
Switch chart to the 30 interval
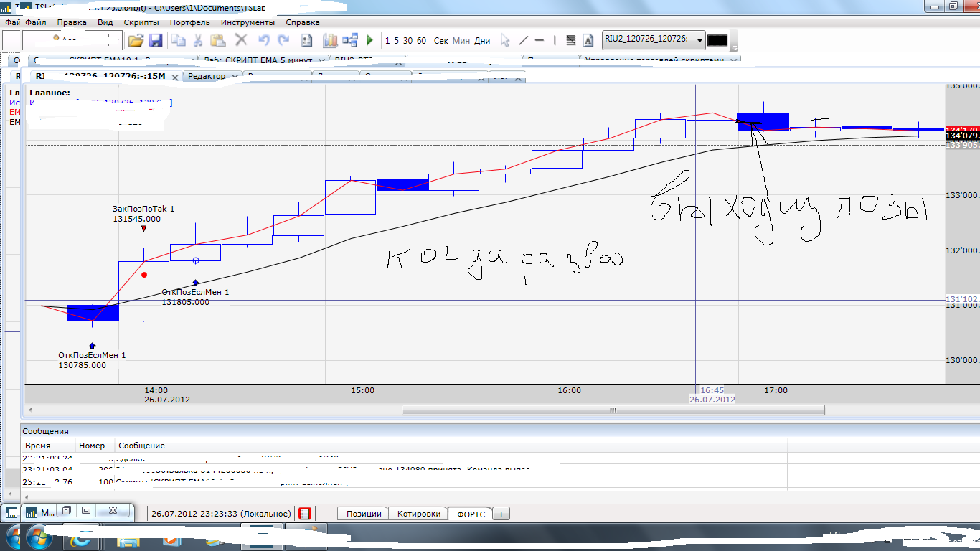coord(407,41)
